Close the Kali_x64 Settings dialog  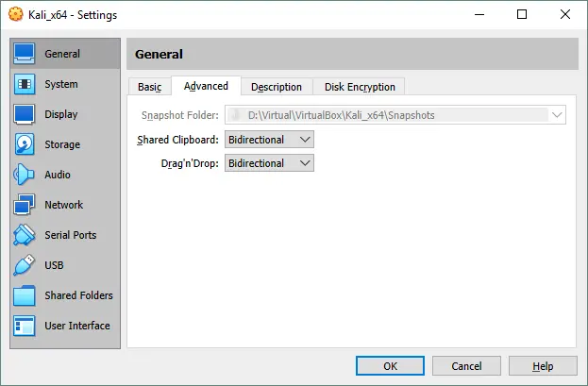coord(565,15)
